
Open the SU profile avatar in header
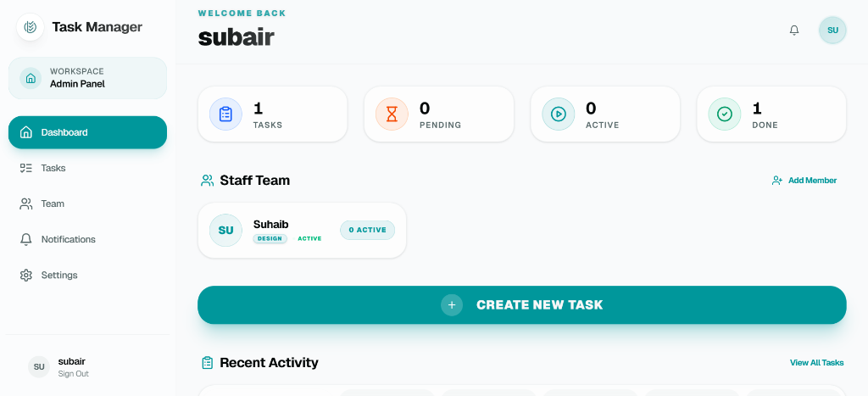coord(832,30)
